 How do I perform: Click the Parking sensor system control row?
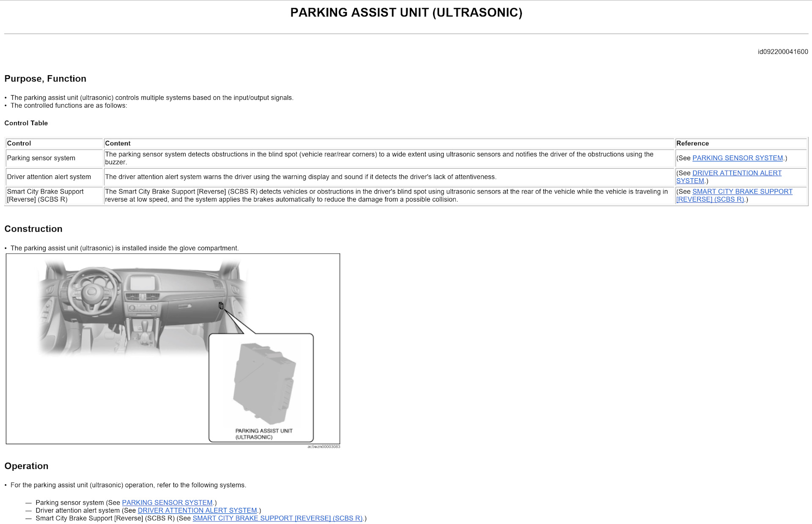click(406, 158)
